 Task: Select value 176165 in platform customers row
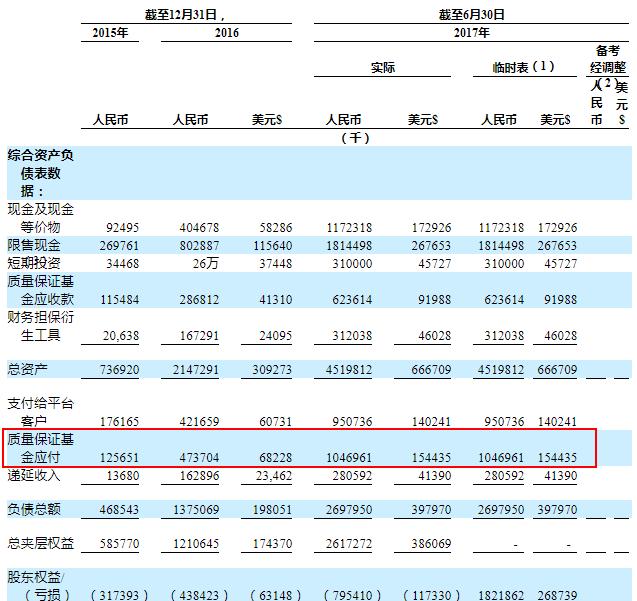click(x=119, y=421)
